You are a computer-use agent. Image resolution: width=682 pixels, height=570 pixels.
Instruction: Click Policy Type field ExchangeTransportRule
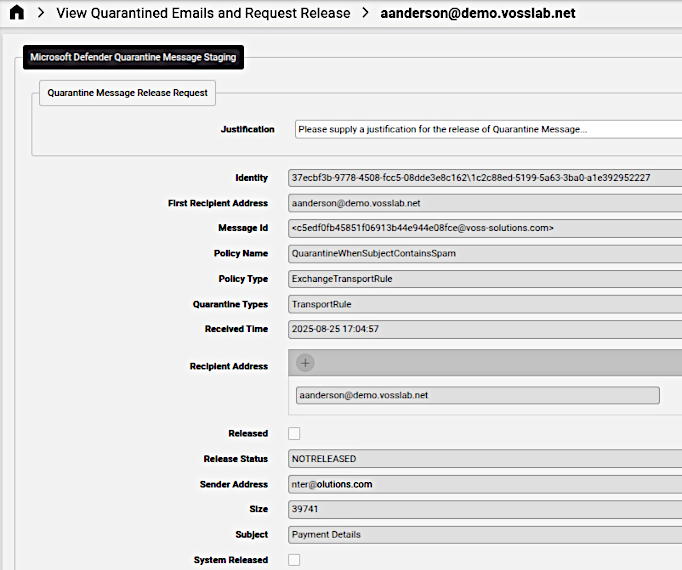[485, 279]
